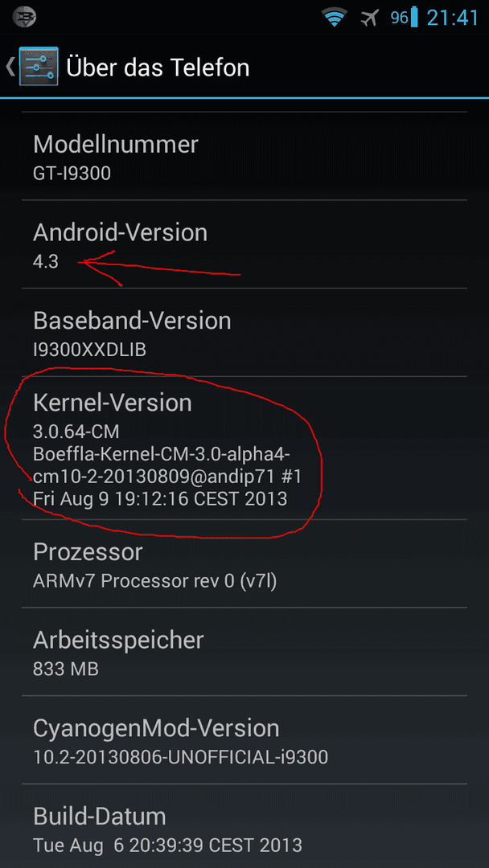Tap the Settings sliders icon in header

click(39, 67)
